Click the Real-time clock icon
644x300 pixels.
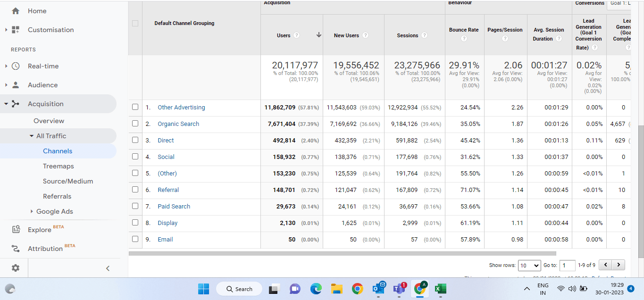click(x=16, y=66)
